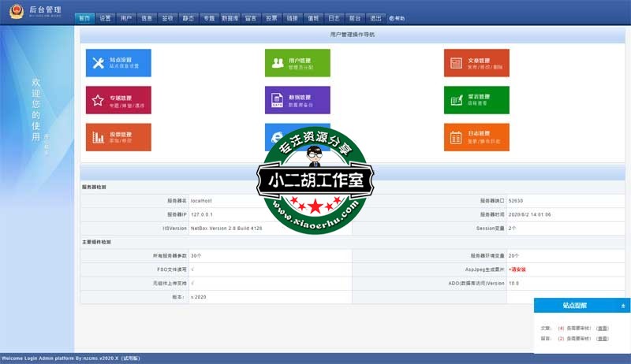Open the 用户管理 people tile

pos(297,63)
